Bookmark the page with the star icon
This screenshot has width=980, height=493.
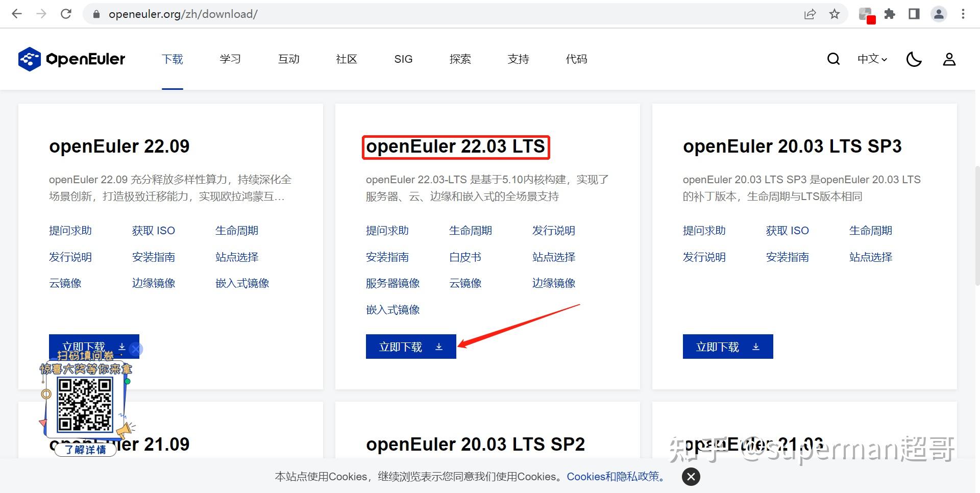click(x=835, y=14)
